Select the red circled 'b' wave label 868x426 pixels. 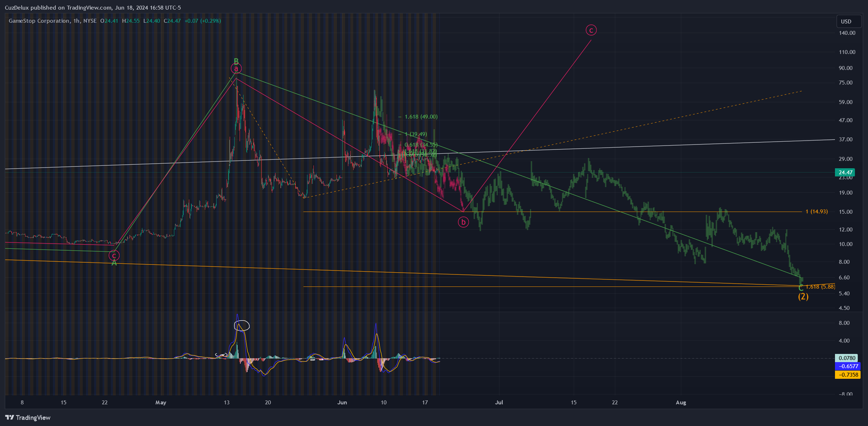coord(463,222)
